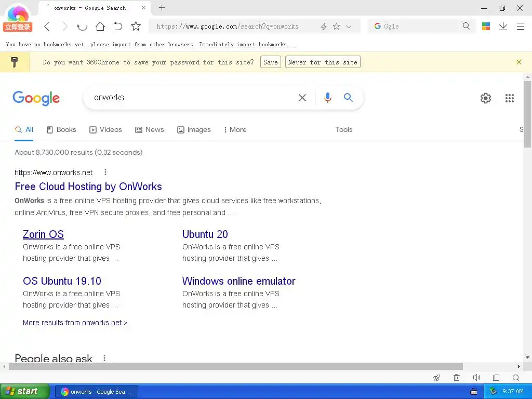Click the keyboard tray icon

(x=474, y=392)
